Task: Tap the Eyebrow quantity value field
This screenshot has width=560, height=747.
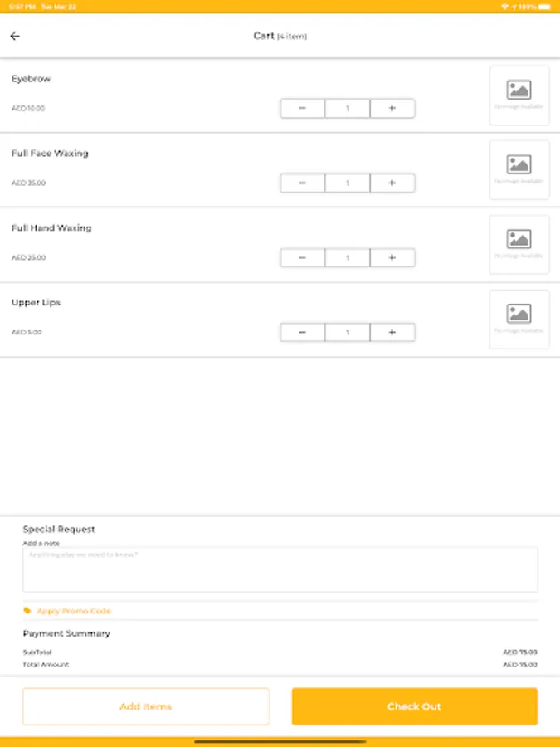Action: [x=347, y=109]
